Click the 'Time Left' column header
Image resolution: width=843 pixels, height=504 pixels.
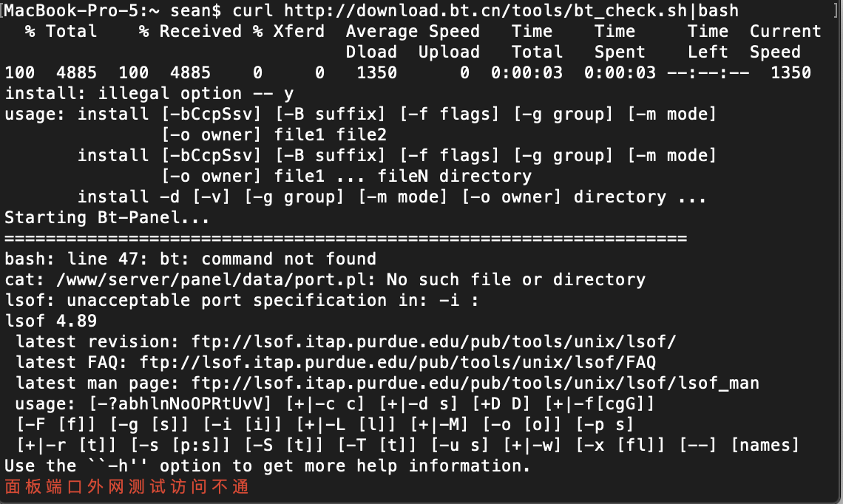coord(708,41)
